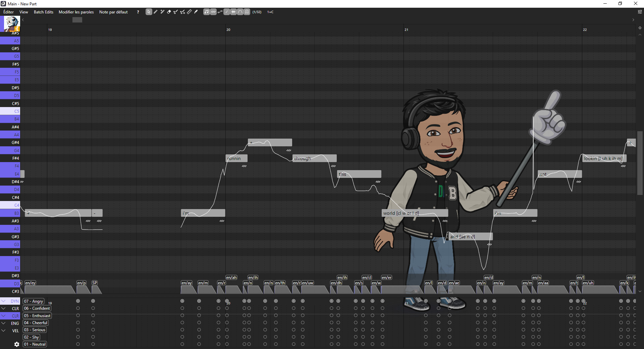
Task: Select the Eraser tool
Action: [169, 12]
